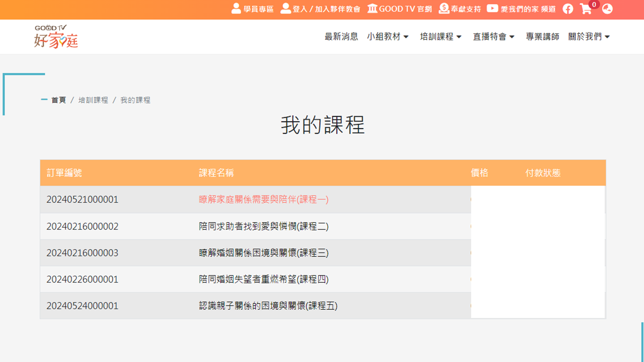Click the globe language icon
644x362 pixels.
point(607,9)
